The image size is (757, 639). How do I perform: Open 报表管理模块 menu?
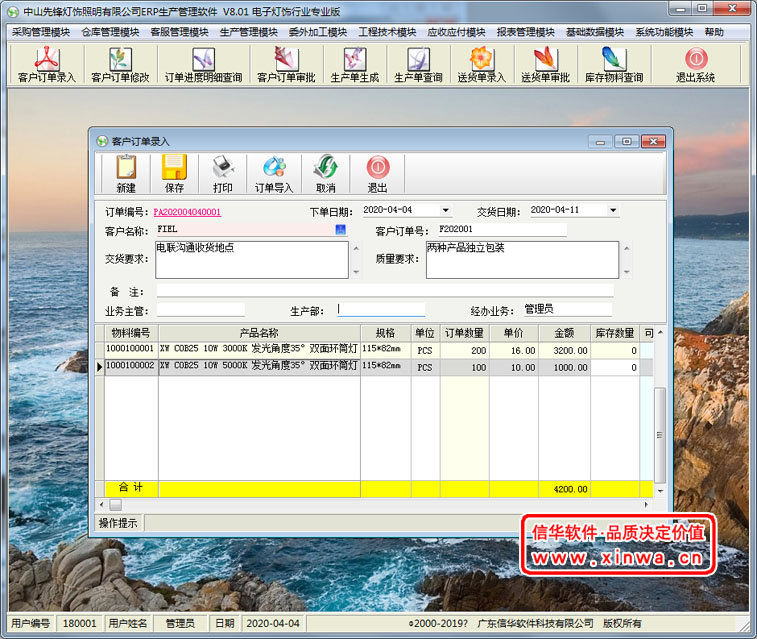(525, 32)
